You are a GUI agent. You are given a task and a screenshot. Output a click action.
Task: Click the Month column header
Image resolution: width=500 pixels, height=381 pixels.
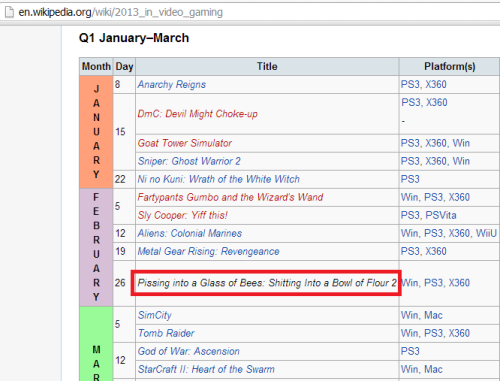tap(96, 66)
